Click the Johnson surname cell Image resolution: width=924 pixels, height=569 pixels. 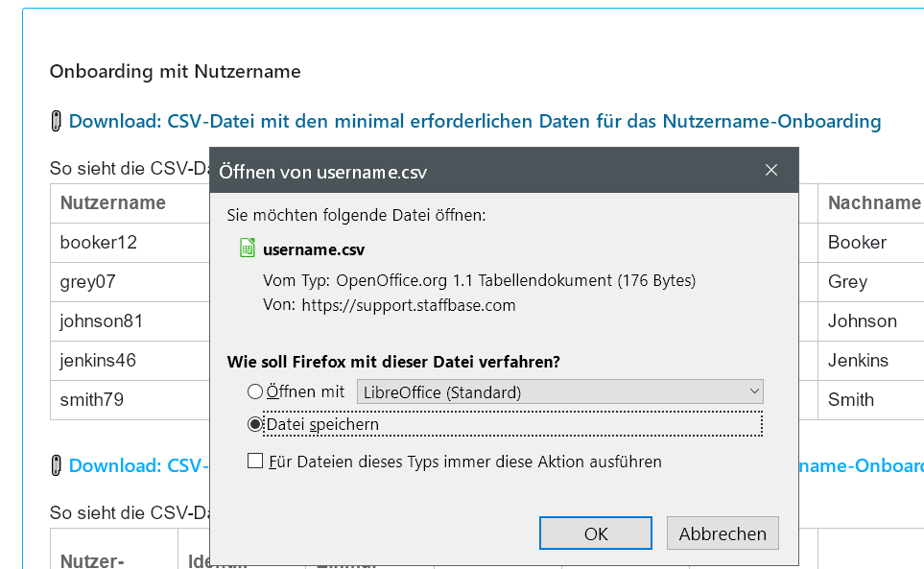[x=863, y=320]
